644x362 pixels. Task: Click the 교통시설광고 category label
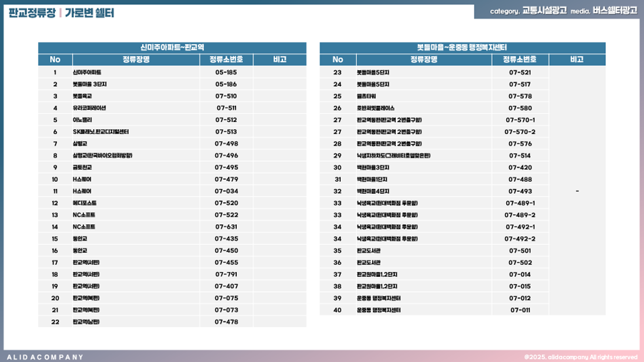pyautogui.click(x=544, y=11)
